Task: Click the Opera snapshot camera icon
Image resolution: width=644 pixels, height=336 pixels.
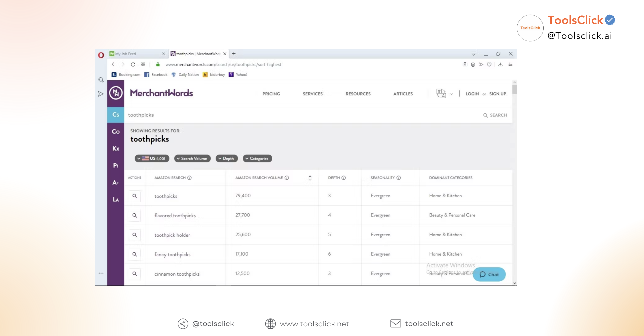Action: 465,64
